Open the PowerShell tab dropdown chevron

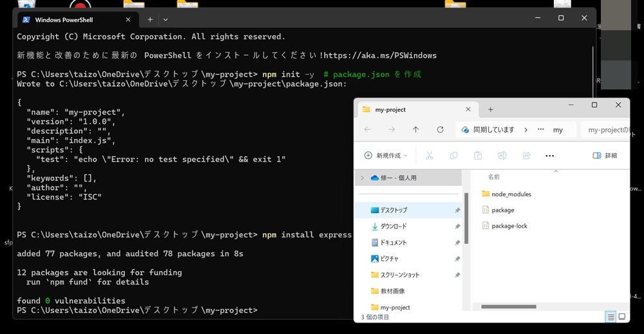(x=165, y=19)
